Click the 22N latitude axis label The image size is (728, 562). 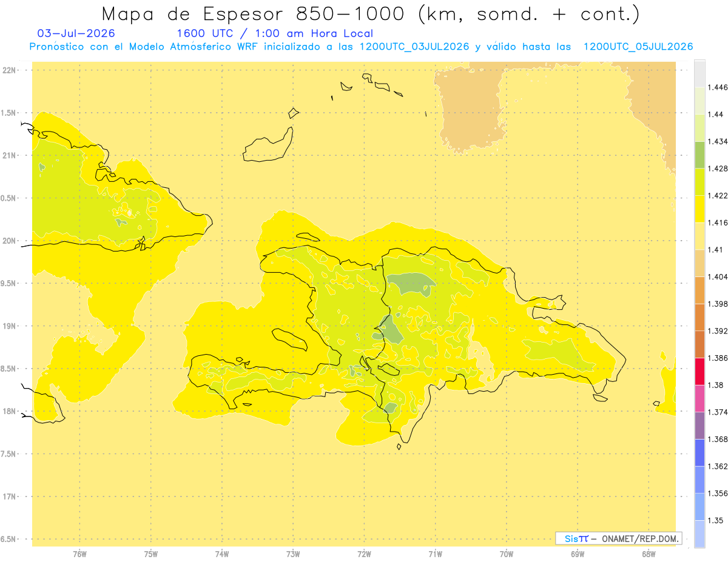[x=10, y=70]
